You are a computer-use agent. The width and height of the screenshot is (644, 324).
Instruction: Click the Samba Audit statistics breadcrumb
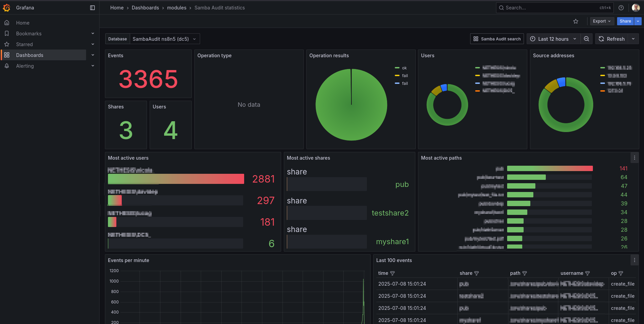pyautogui.click(x=220, y=8)
